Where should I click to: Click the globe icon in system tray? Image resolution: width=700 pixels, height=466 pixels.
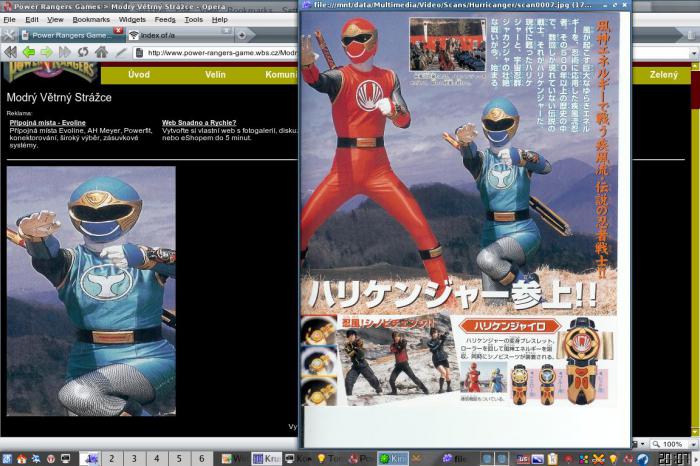coord(643,458)
